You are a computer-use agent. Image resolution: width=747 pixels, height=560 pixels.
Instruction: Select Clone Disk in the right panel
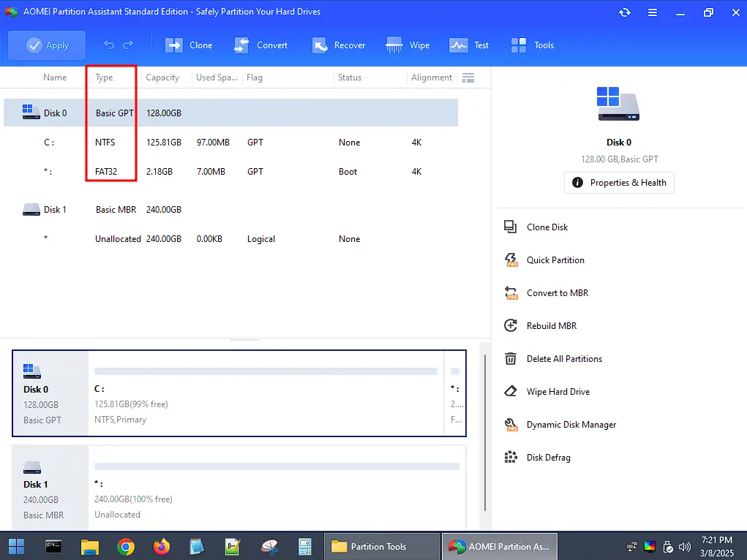(546, 227)
